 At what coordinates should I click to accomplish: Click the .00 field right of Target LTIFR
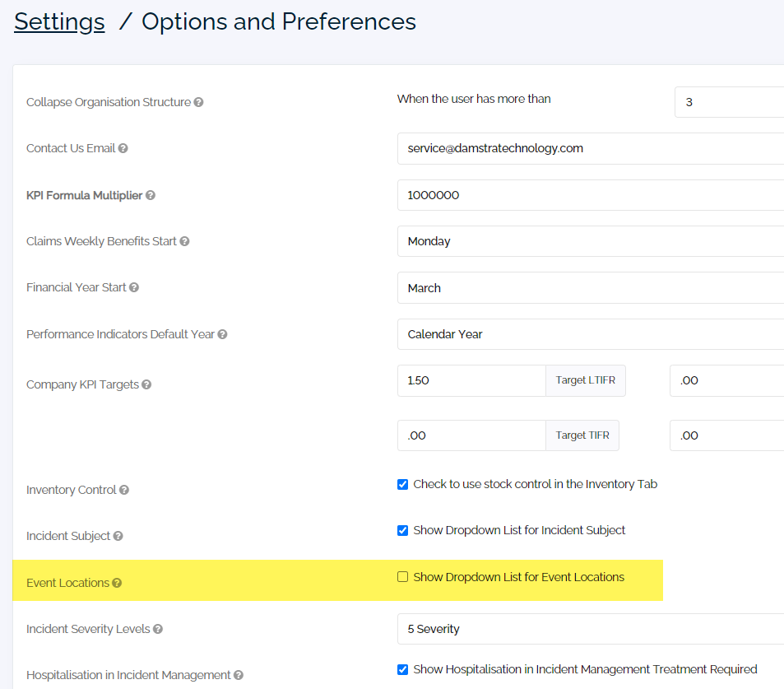coord(727,381)
